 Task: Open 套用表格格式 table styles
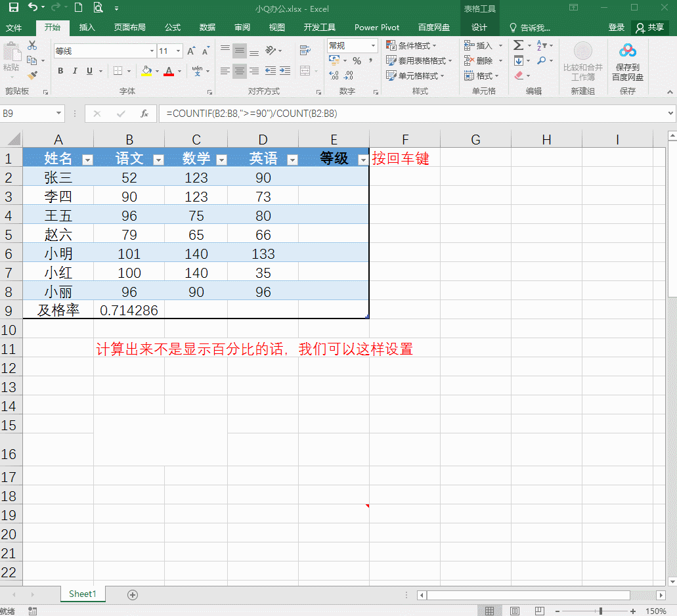pyautogui.click(x=419, y=60)
